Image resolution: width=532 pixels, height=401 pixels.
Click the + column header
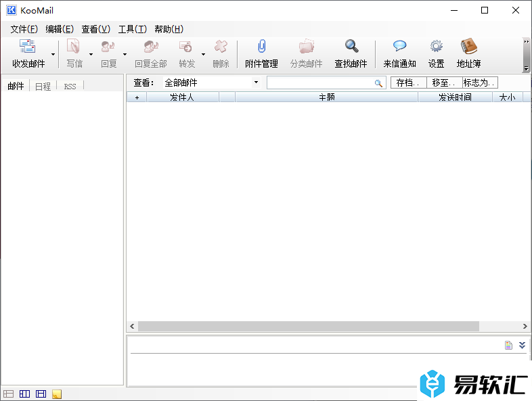137,97
